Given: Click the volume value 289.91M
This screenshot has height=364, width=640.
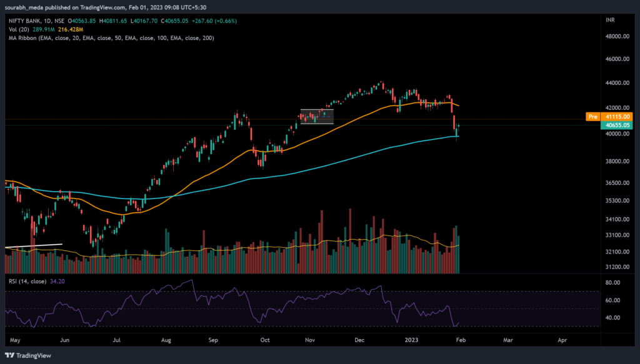Looking at the screenshot, I should point(44,29).
